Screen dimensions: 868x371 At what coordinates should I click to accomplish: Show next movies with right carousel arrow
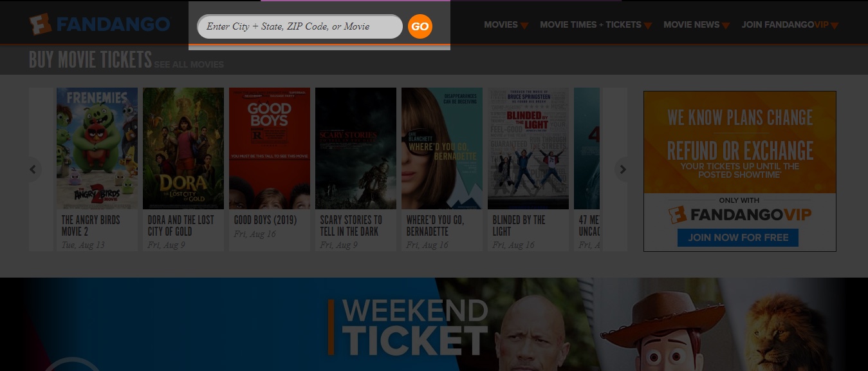(x=622, y=169)
